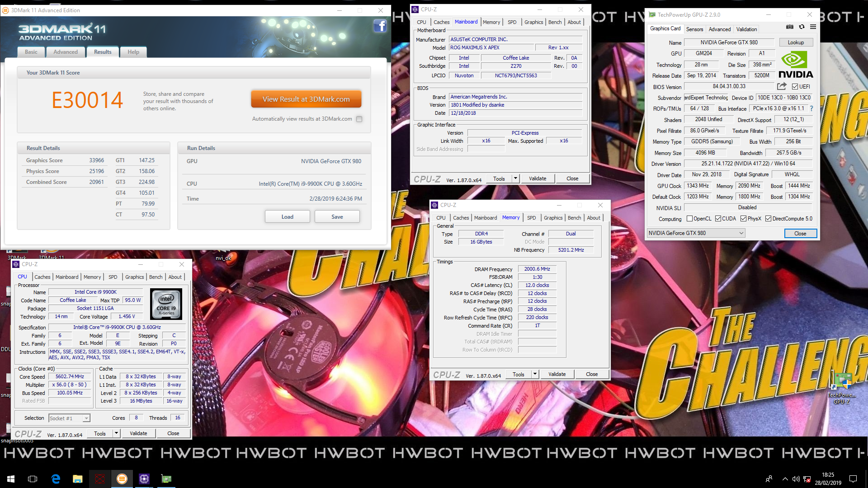868x488 pixels.
Task: Click the Bus Interface question mark icon
Action: tap(811, 108)
